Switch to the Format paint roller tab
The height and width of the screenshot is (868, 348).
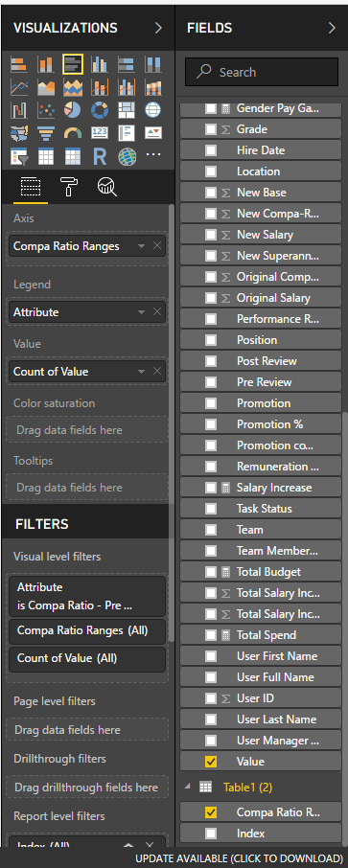[x=69, y=187]
